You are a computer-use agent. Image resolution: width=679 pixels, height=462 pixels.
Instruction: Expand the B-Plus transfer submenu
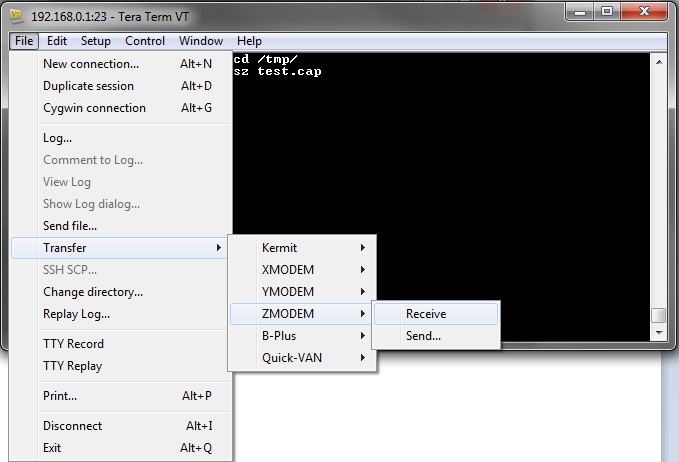pos(302,336)
